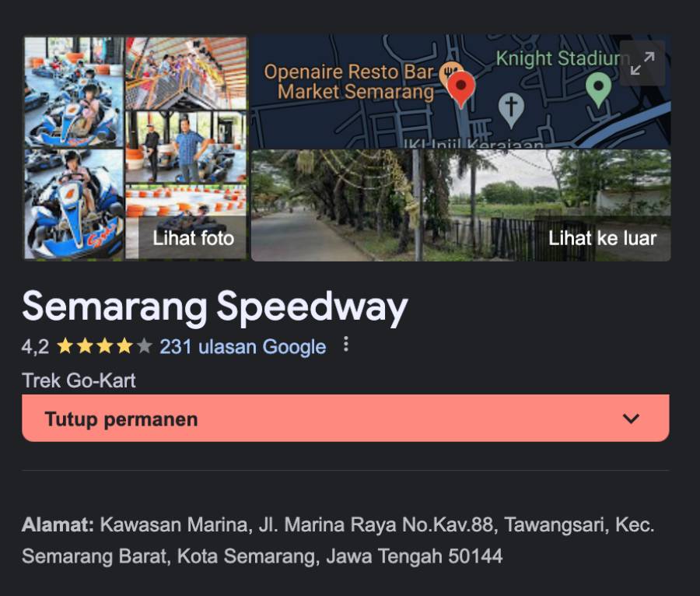Open the three-dot more options menu
Image resolution: width=700 pixels, height=596 pixels.
click(345, 344)
